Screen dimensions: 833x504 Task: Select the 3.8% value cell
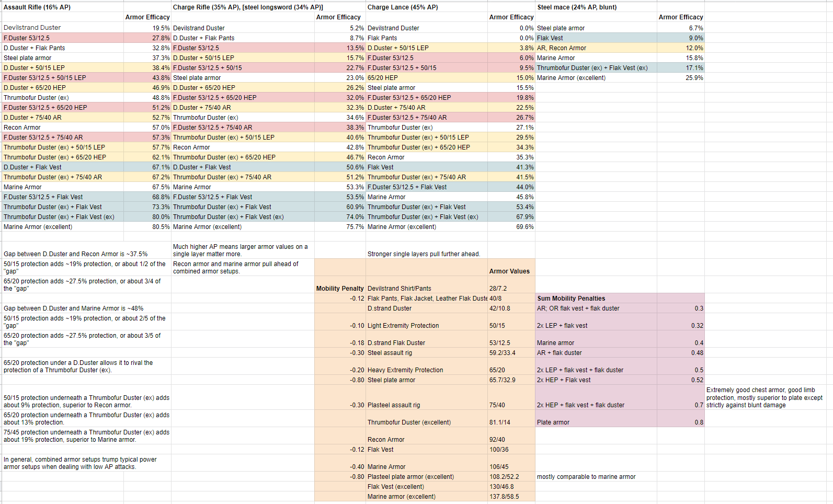511,48
